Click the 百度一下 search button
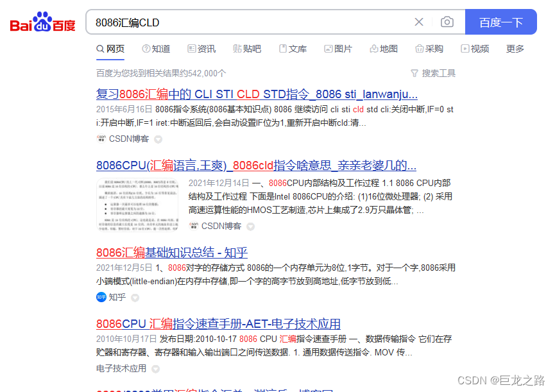The image size is (555, 392). tap(501, 22)
